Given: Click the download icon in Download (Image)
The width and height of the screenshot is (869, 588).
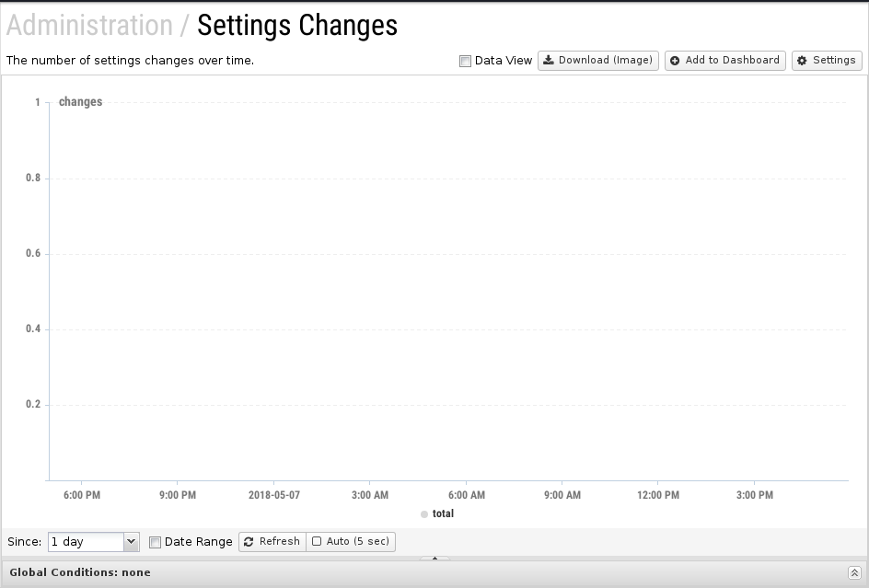Looking at the screenshot, I should tap(548, 61).
